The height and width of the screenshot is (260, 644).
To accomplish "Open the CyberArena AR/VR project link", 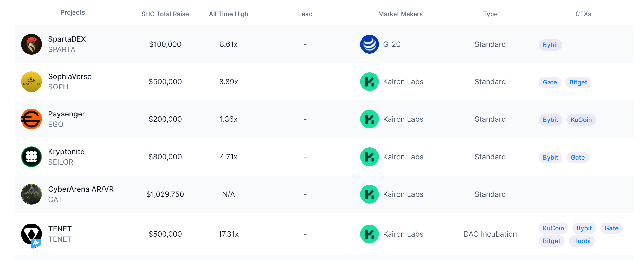I will [x=81, y=189].
